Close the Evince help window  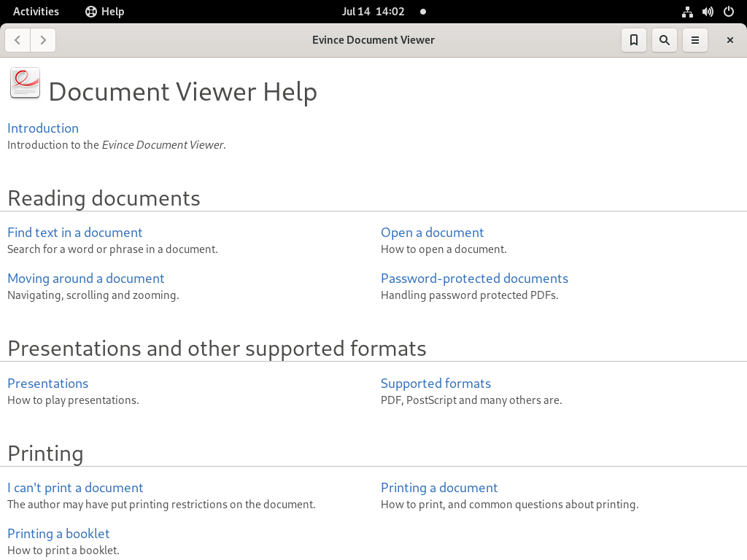coord(729,40)
